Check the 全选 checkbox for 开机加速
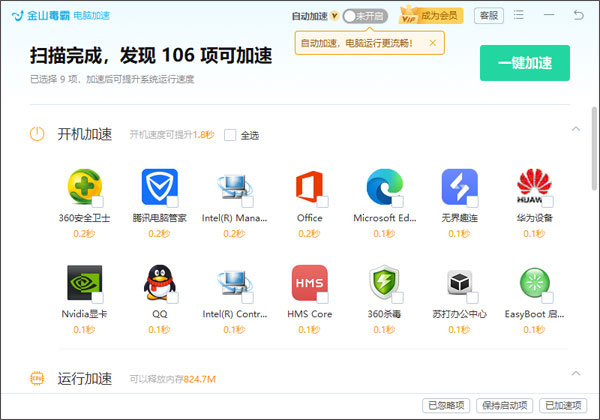The width and height of the screenshot is (600, 420). [x=230, y=135]
